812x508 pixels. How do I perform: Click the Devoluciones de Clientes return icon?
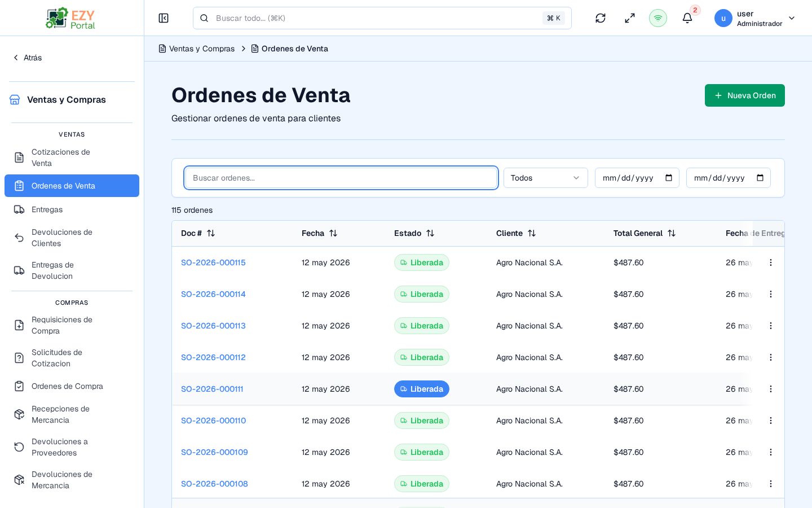[19, 238]
